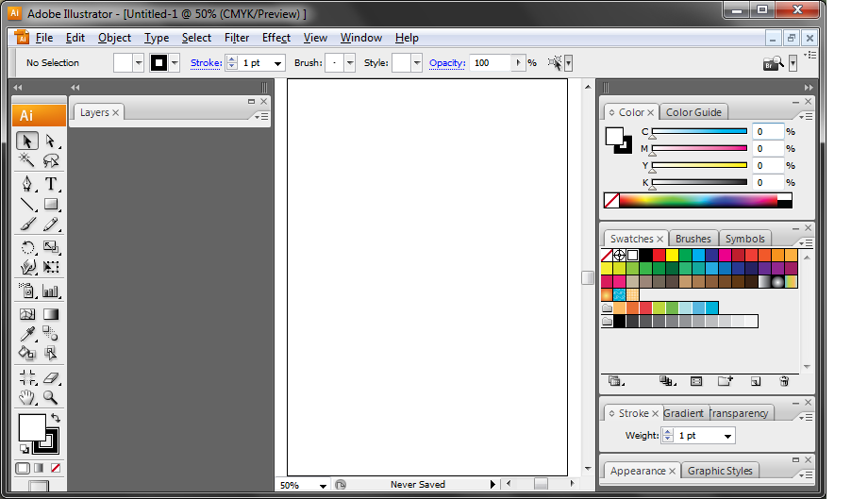
Task: Open the File menu
Action: [x=44, y=38]
